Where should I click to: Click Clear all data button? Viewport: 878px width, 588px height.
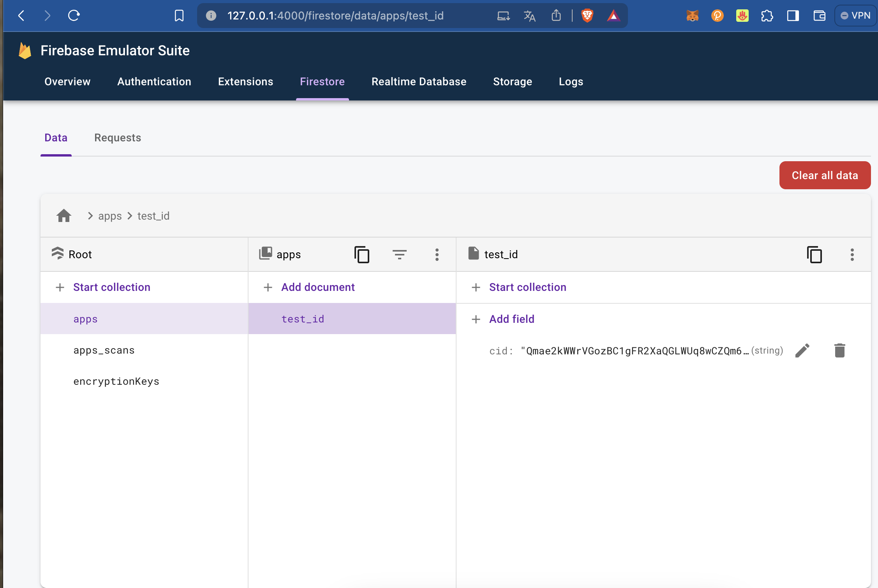point(825,175)
